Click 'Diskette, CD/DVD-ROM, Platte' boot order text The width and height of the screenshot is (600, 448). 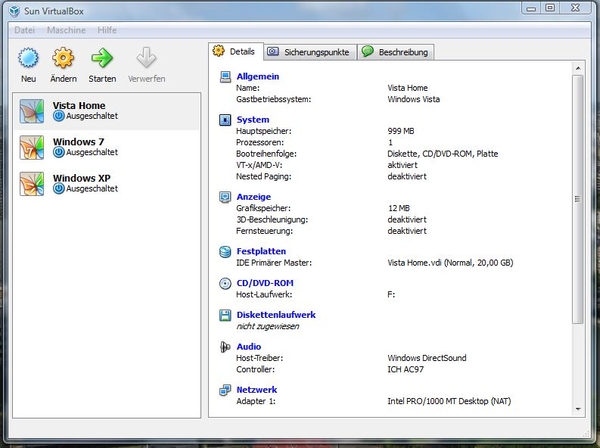(442, 154)
